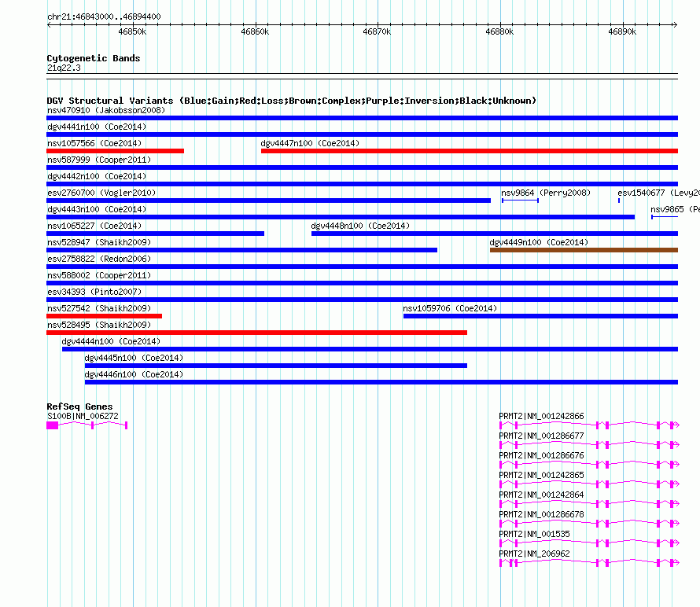700x607 pixels.
Task: Select the esv1540677 small variant tick
Action: [619, 200]
